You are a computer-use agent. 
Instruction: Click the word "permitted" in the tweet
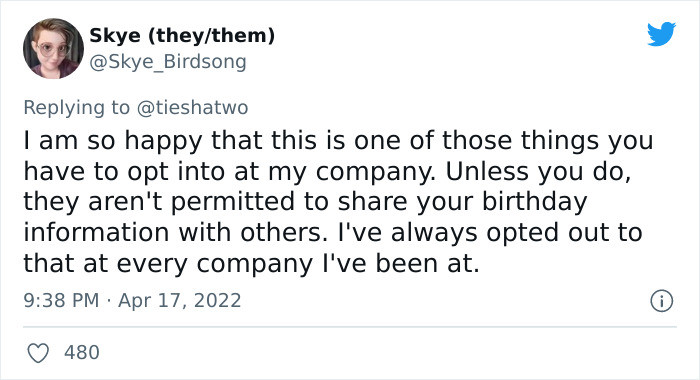(x=233, y=203)
